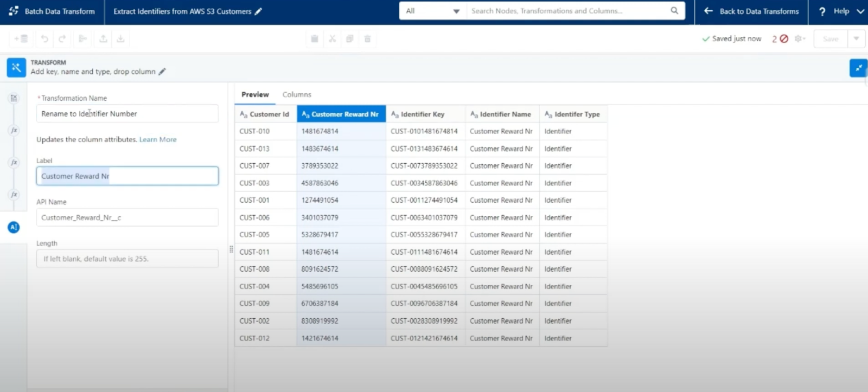Viewport: 868px width, 392px height.
Task: Click cell 3789353022 in Customer Reward Nr
Action: point(341,166)
